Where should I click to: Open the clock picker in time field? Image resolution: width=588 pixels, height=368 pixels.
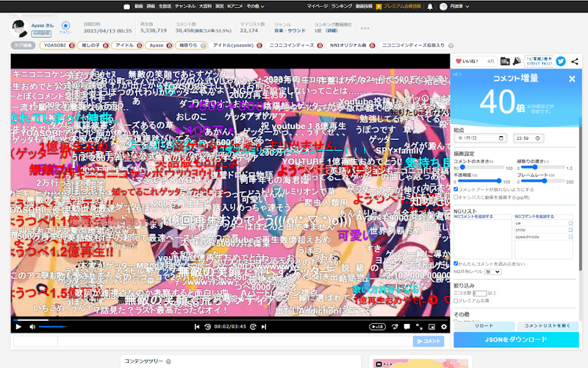click(537, 138)
